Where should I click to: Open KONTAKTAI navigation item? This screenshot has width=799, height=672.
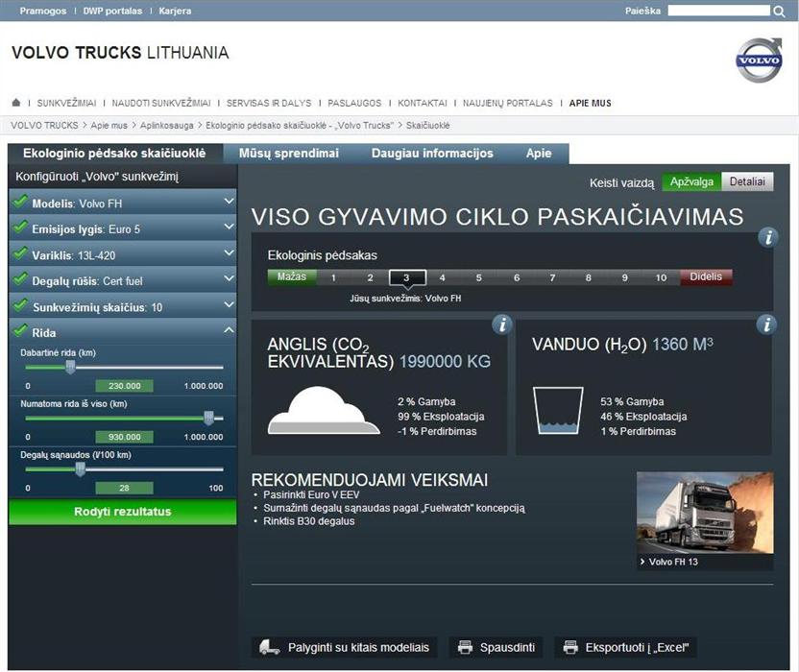(423, 103)
